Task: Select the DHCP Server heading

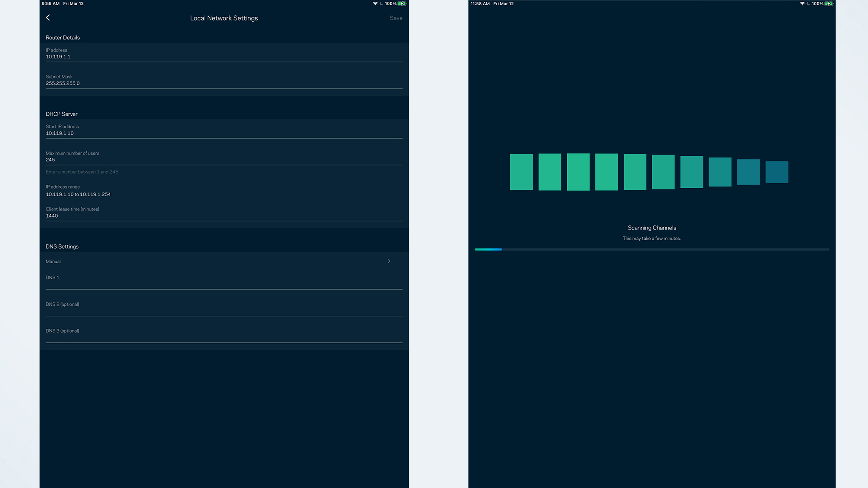Action: click(62, 114)
